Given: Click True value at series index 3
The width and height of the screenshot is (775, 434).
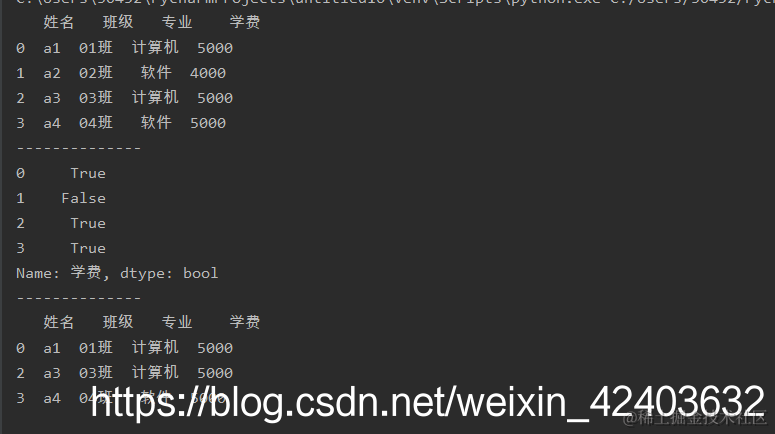Looking at the screenshot, I should coord(88,248).
